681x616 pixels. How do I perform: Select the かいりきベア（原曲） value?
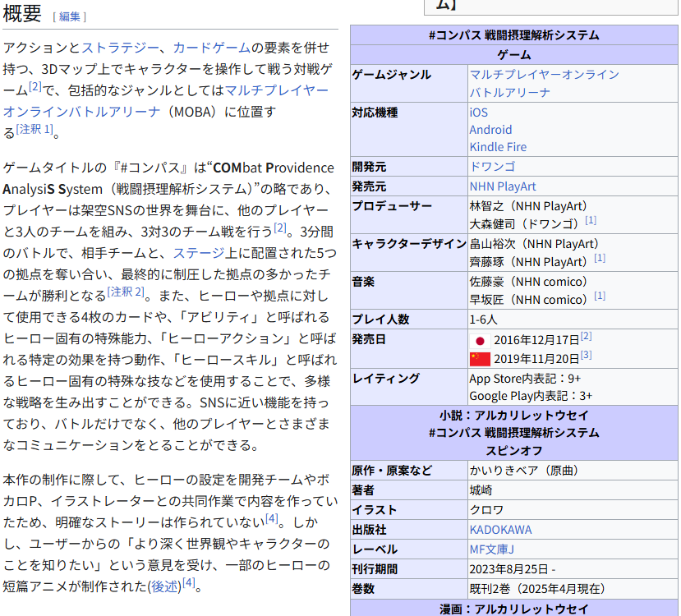524,471
